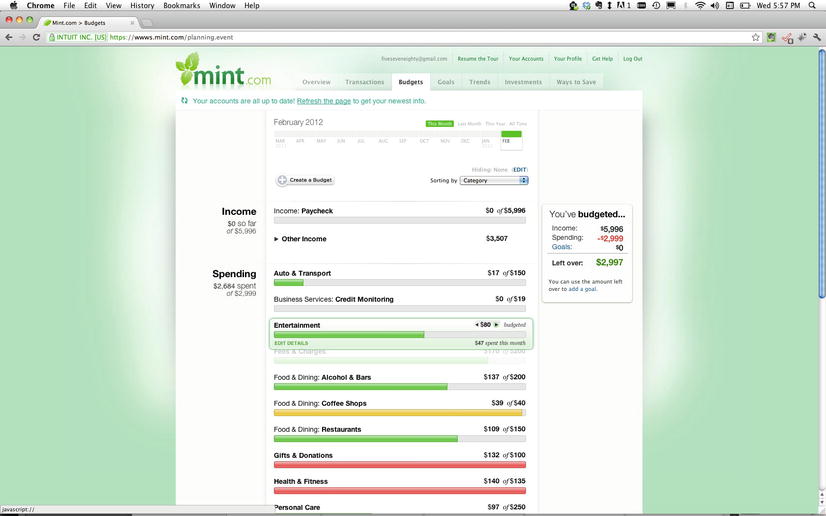The image size is (826, 516).
Task: Click the Health & Fitness budget label
Action: pyautogui.click(x=301, y=481)
